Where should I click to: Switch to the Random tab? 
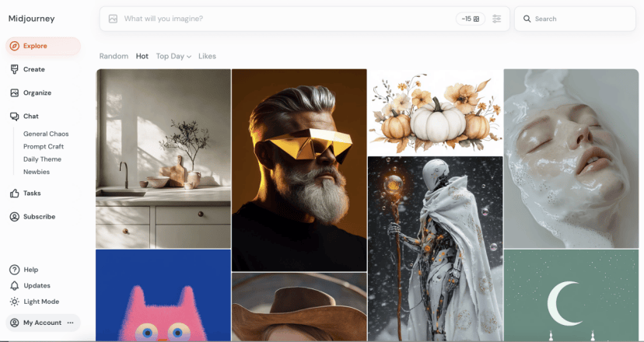coord(114,56)
